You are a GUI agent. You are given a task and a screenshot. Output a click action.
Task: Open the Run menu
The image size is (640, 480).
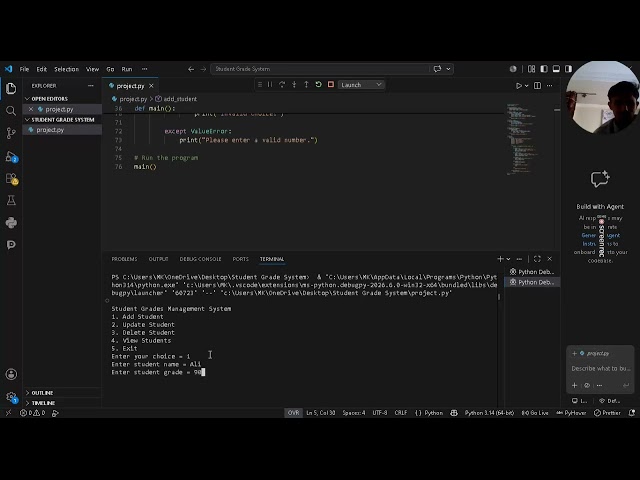coord(127,69)
